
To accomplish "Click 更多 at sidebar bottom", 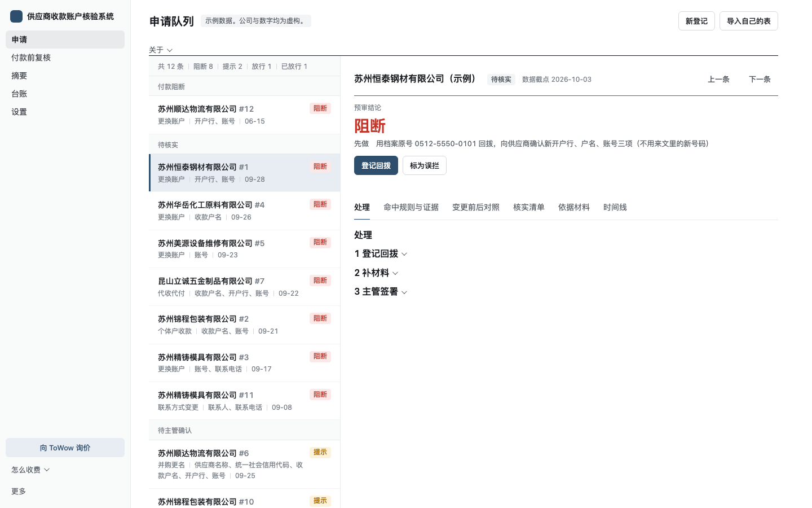I will pos(19,491).
